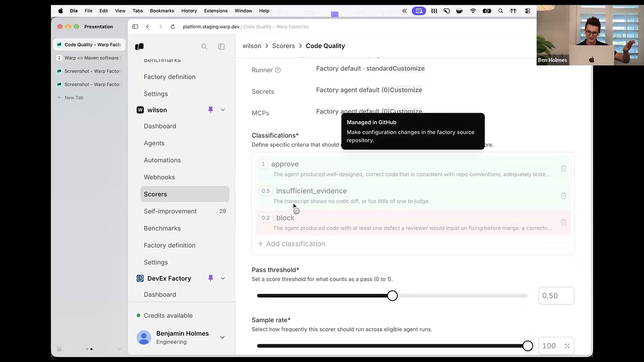Open the sidebar search magnifier icon
Screen dimensions: 644x362
204,46
